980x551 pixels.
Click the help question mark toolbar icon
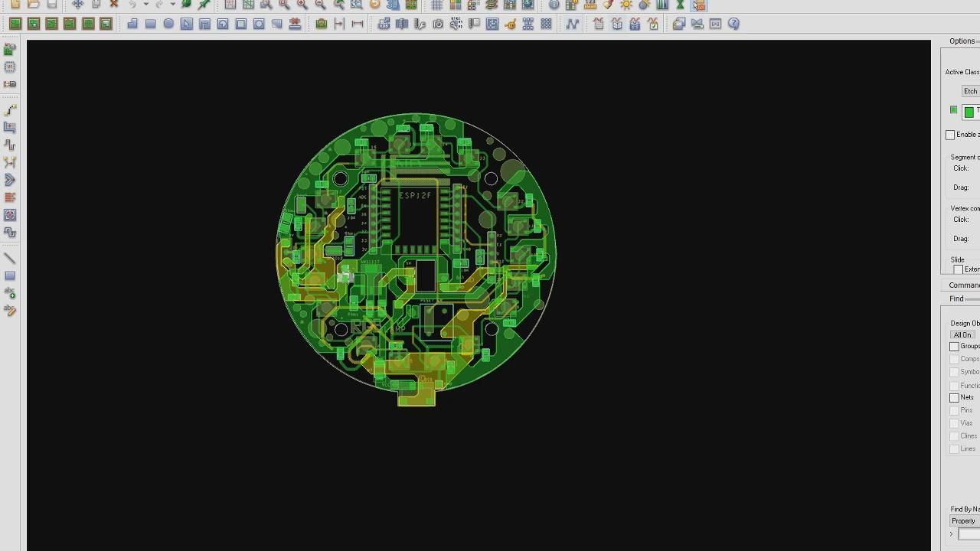pos(733,24)
